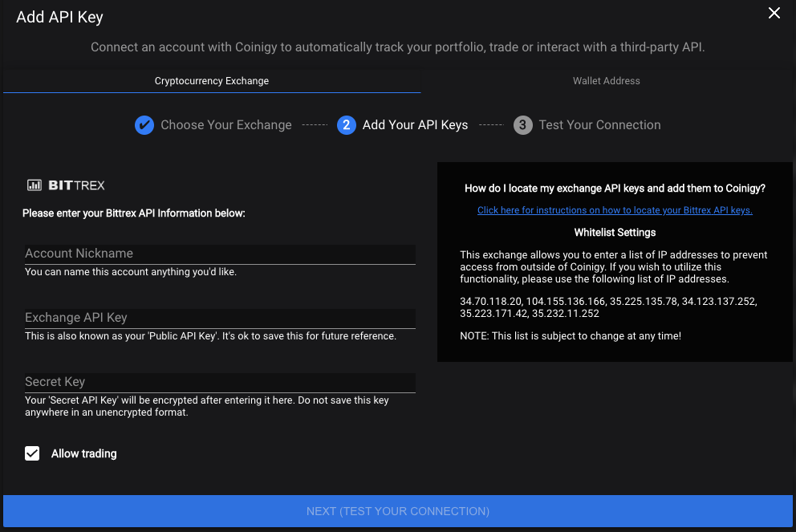Switch to the Cryptocurrency Exchange tab
Viewport: 796px width, 532px height.
click(x=212, y=81)
